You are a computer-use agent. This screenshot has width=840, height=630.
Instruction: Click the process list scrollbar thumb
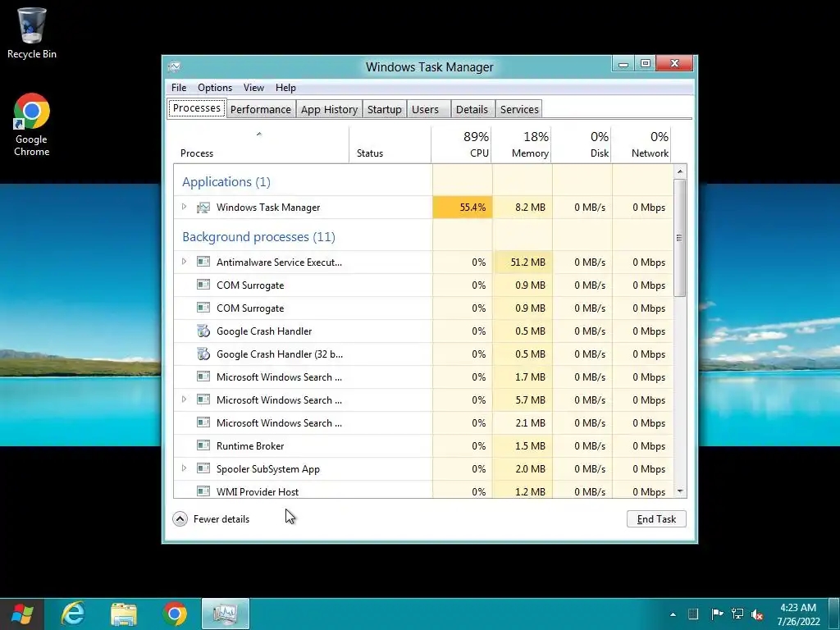680,238
